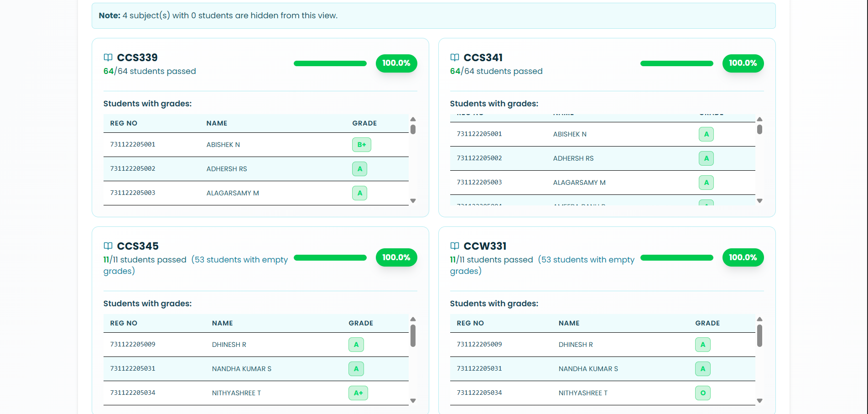Click the NAME column header in CCS345 table
868x414 pixels.
pyautogui.click(x=223, y=323)
